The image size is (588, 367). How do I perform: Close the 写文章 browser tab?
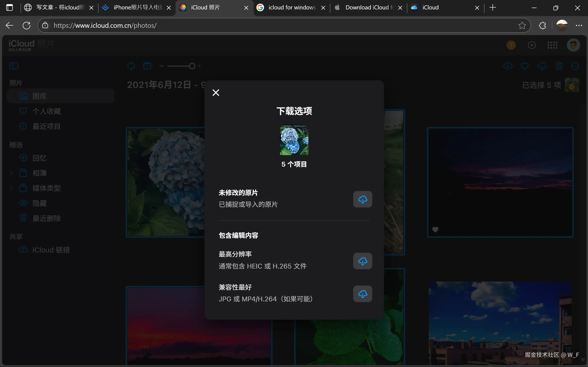91,8
